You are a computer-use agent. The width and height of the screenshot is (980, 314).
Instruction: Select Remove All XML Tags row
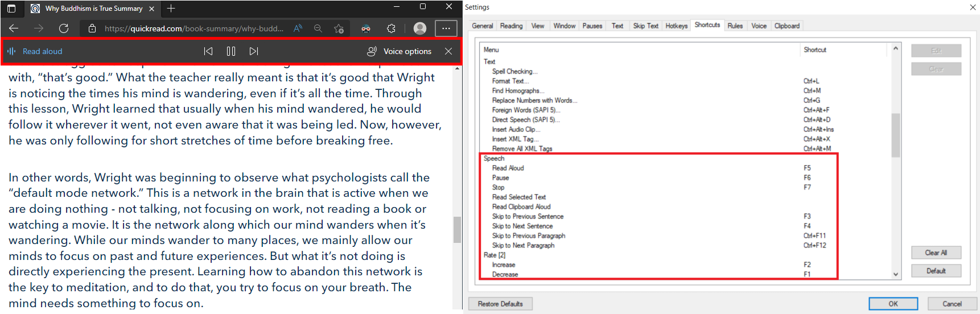(685, 149)
